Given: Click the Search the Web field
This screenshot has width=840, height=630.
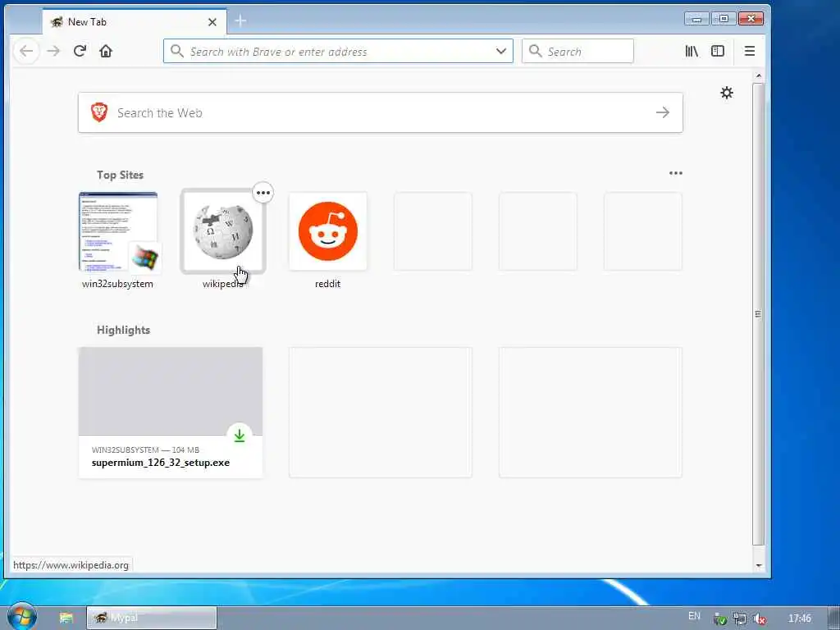Looking at the screenshot, I should click(381, 112).
